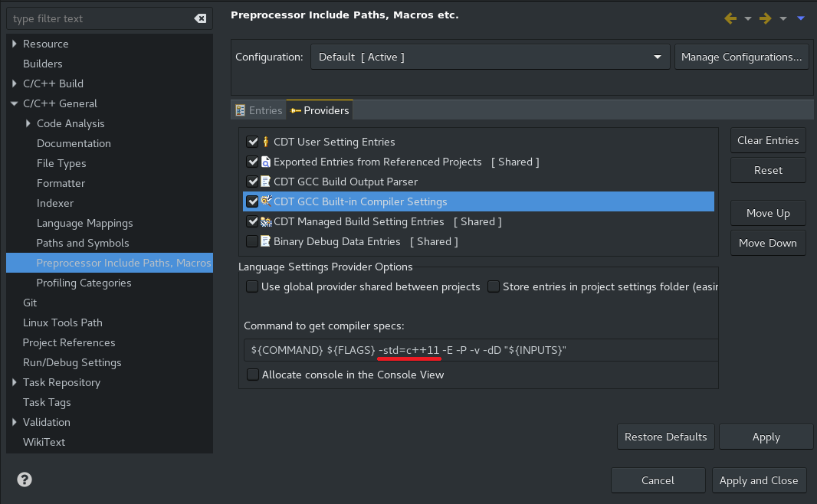Clear the filter text using the erase icon
The image size is (817, 504).
click(x=201, y=18)
